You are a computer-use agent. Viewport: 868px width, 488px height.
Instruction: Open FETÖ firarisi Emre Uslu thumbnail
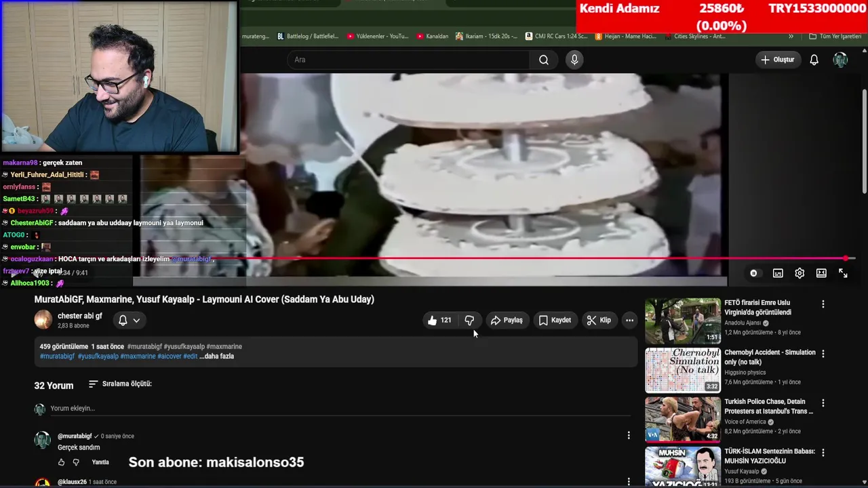pos(683,321)
